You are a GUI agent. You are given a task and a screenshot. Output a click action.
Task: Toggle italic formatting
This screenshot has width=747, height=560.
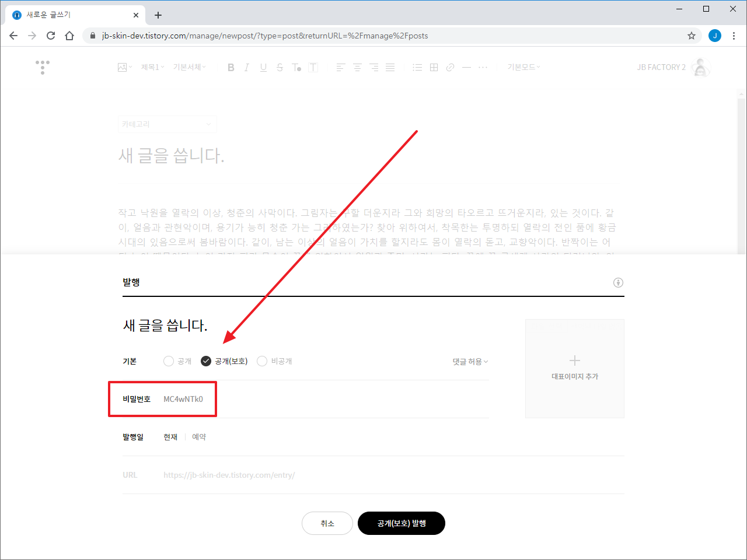click(x=247, y=67)
